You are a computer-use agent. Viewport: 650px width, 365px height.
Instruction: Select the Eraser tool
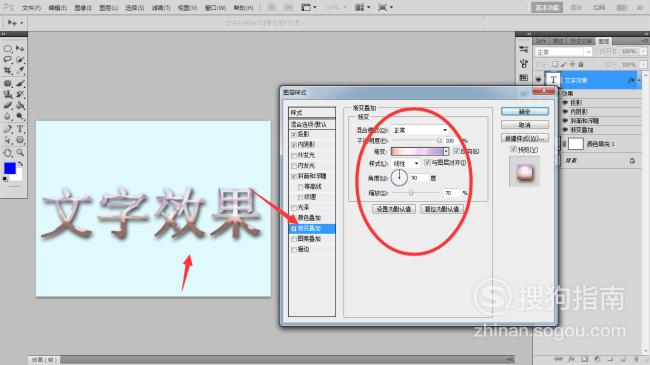pyautogui.click(x=7, y=105)
